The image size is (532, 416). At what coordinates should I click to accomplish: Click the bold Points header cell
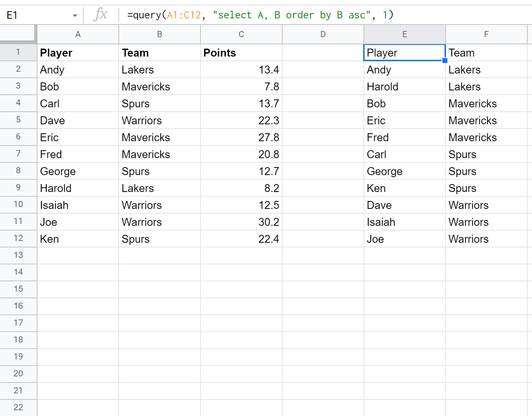(x=241, y=53)
